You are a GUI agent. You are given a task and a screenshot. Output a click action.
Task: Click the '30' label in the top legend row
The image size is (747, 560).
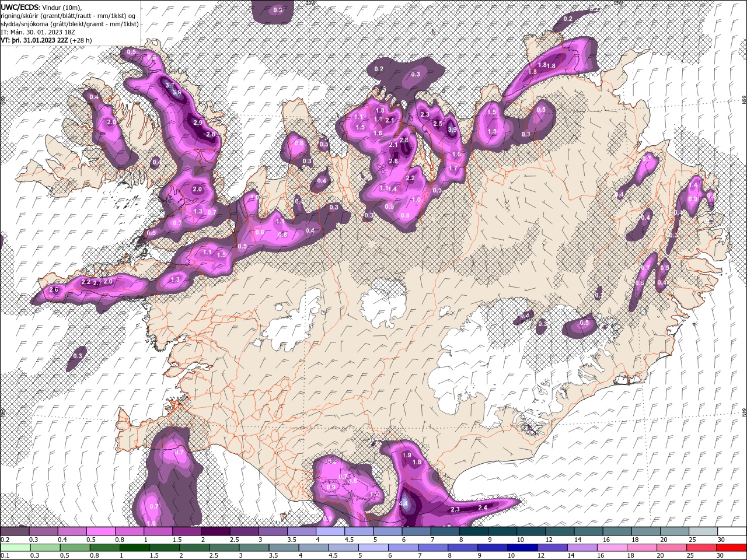coord(721,540)
